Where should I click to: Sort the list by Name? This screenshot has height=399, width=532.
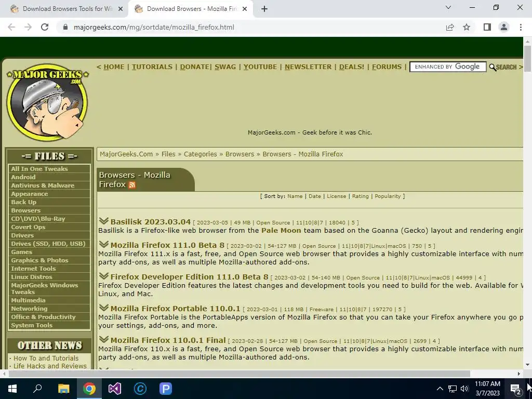click(x=295, y=196)
